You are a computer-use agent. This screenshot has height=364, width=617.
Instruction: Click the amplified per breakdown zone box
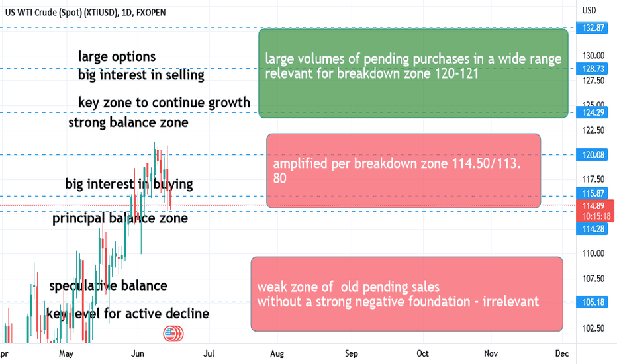click(403, 171)
